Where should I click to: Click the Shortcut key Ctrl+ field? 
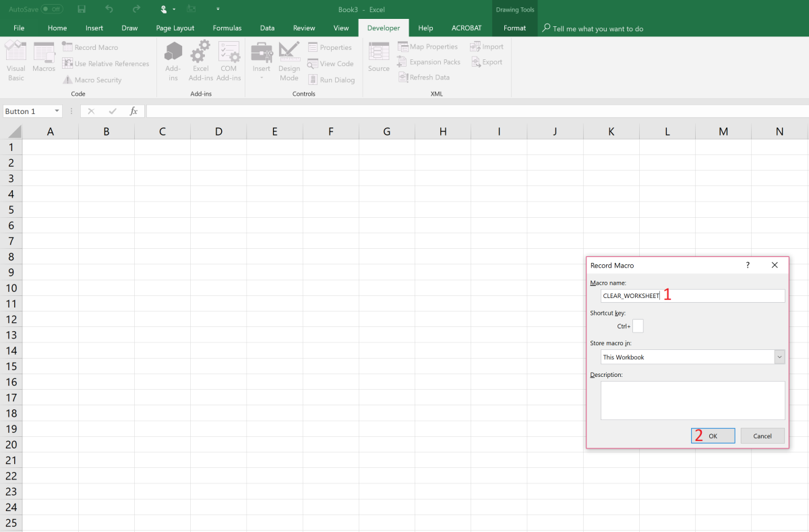coord(638,326)
